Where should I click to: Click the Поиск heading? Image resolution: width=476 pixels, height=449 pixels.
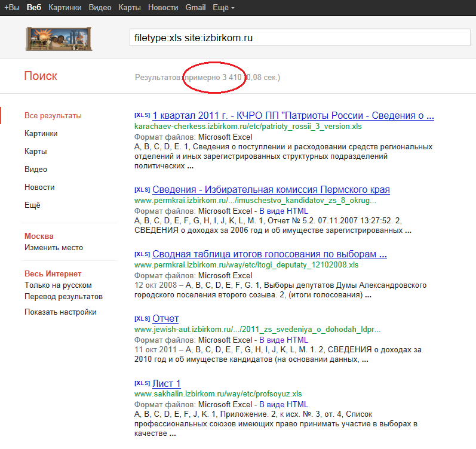(x=41, y=76)
